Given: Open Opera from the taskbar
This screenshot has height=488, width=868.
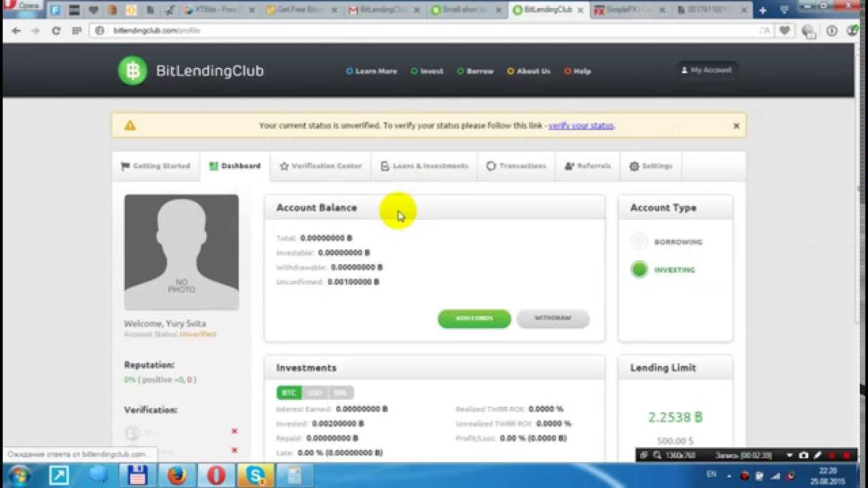Looking at the screenshot, I should (x=216, y=476).
